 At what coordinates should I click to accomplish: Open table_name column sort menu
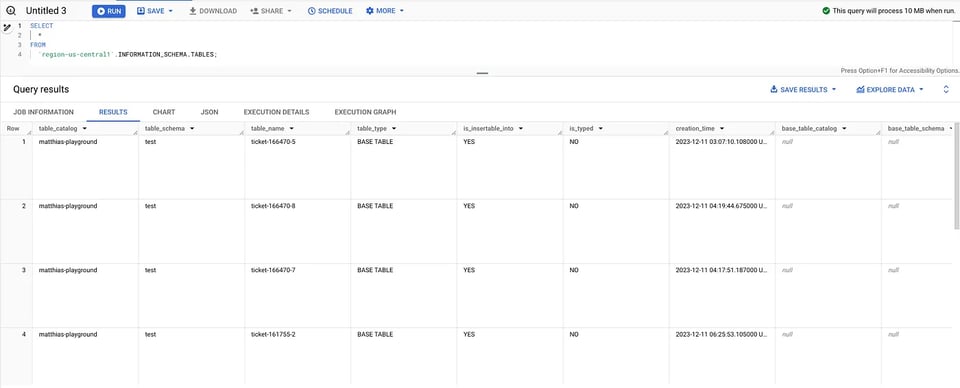(291, 129)
